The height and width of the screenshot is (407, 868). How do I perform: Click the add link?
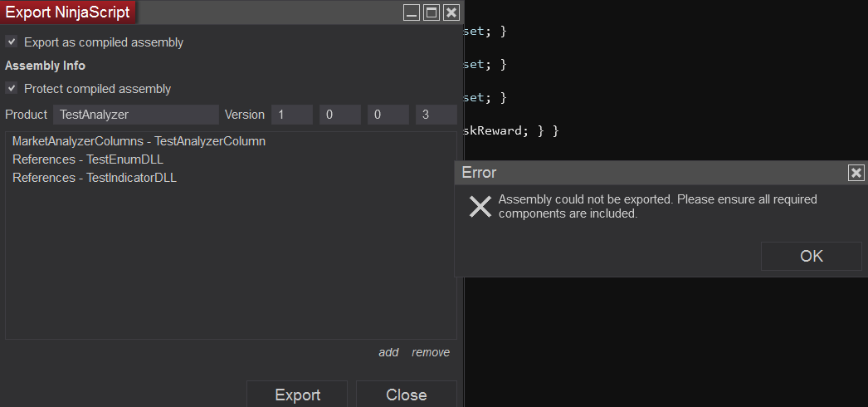click(x=388, y=352)
